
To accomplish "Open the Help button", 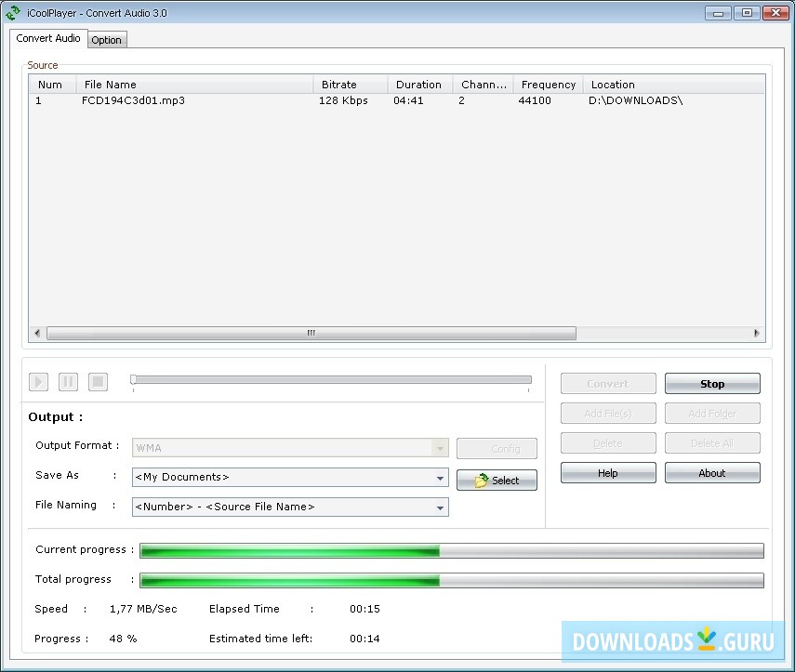I will [607, 473].
